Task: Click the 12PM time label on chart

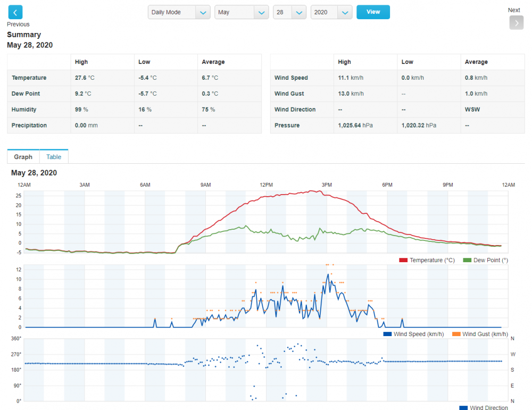Action: [266, 185]
